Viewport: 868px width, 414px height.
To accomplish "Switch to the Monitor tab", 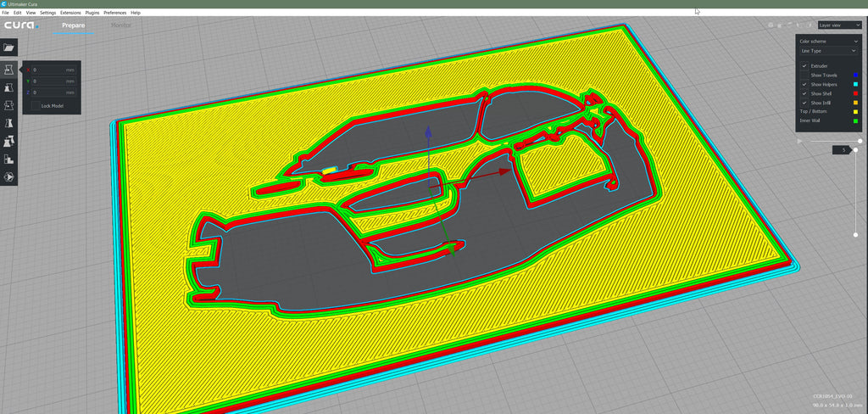I will 120,25.
